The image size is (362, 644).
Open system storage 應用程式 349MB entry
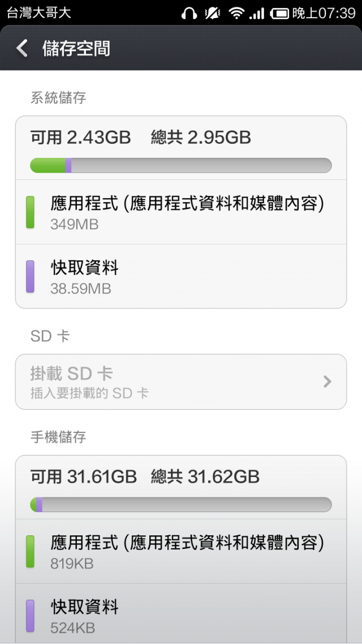(181, 212)
